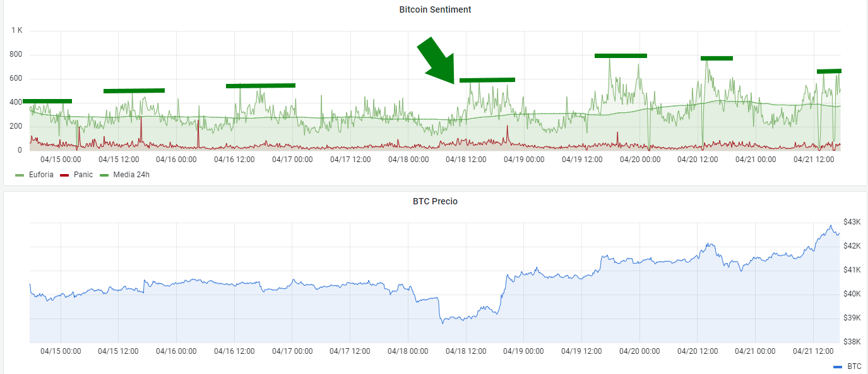Click 04/21 12:00 on Bitcoin Sentiment time axis
Viewport: 868px width, 374px height.
coord(814,160)
